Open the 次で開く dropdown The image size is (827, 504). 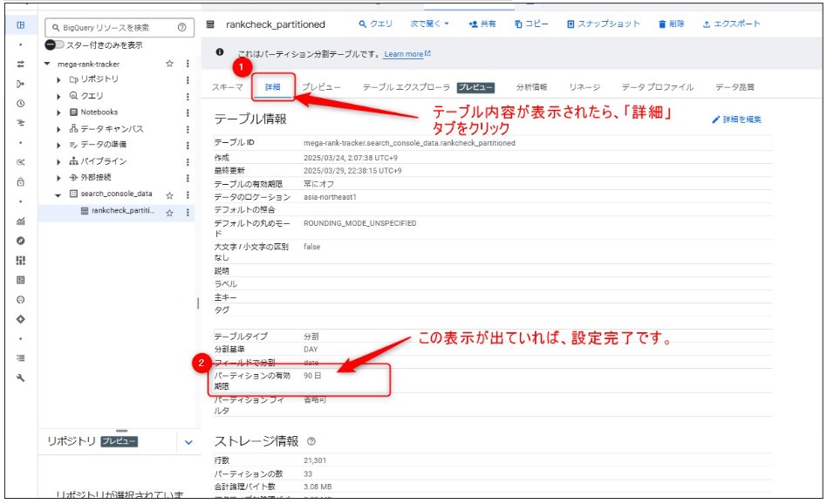(x=429, y=24)
